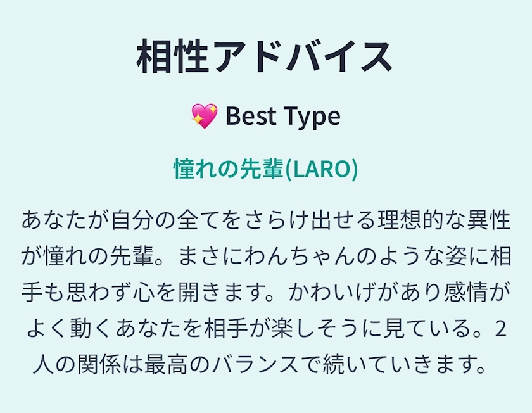The width and height of the screenshot is (532, 413).
Task: Click 憧れの先輩 inside the body paragraph
Action: click(x=98, y=257)
